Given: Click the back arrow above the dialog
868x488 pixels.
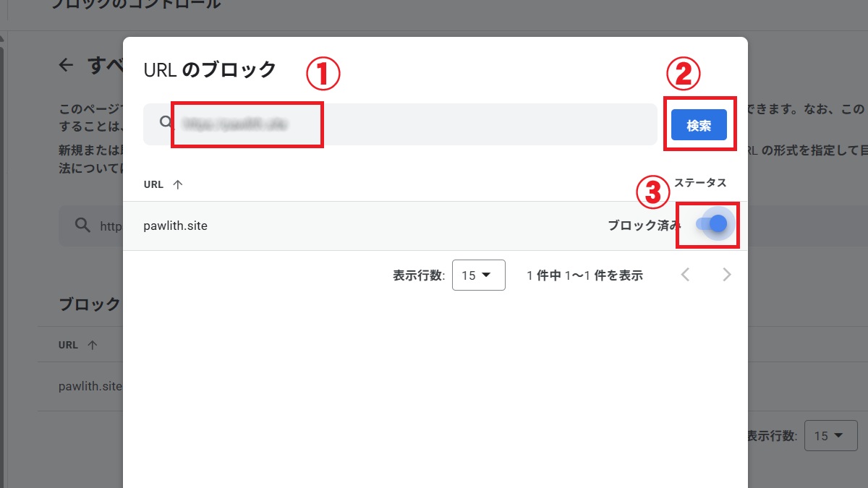Looking at the screenshot, I should click(x=65, y=64).
